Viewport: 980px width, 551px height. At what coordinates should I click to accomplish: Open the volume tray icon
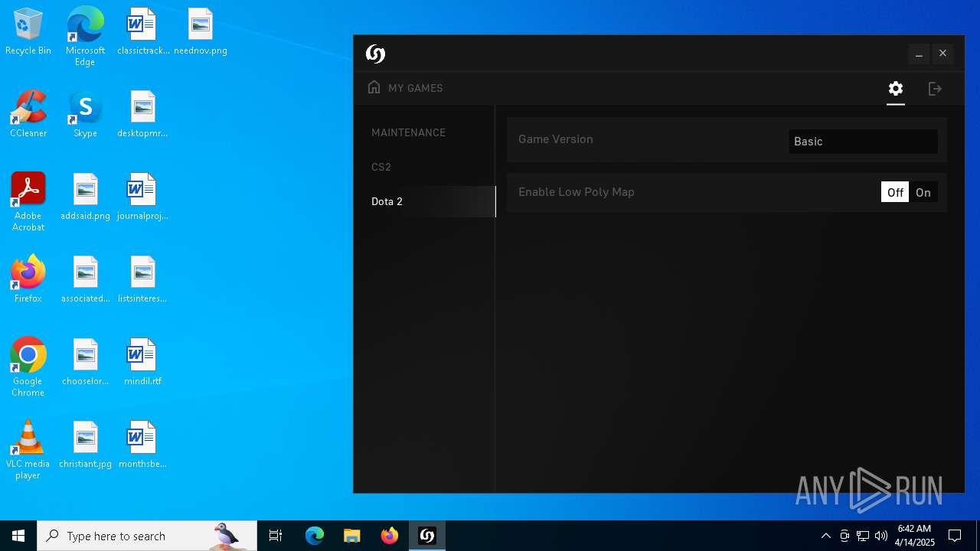point(881,536)
